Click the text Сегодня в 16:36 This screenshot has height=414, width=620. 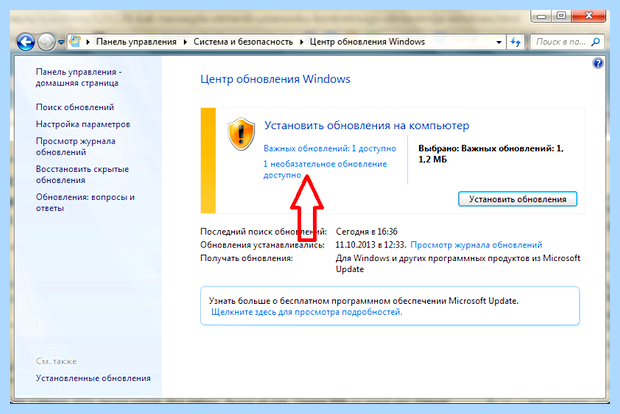(367, 231)
